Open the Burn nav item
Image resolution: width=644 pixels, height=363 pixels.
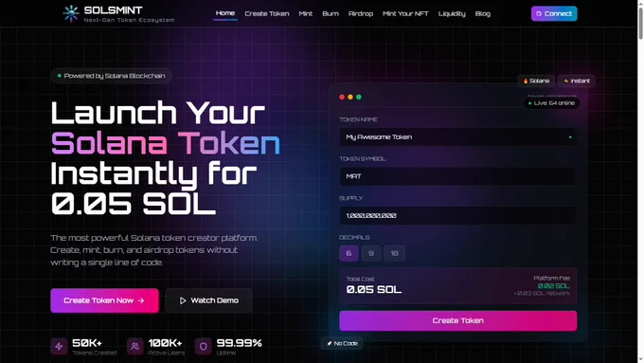point(331,13)
